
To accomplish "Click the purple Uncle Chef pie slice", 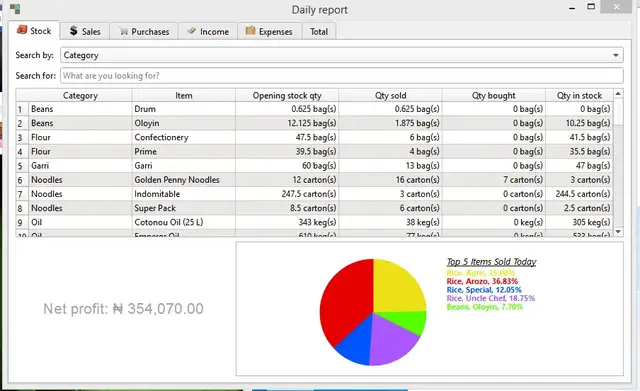I will tap(392, 341).
